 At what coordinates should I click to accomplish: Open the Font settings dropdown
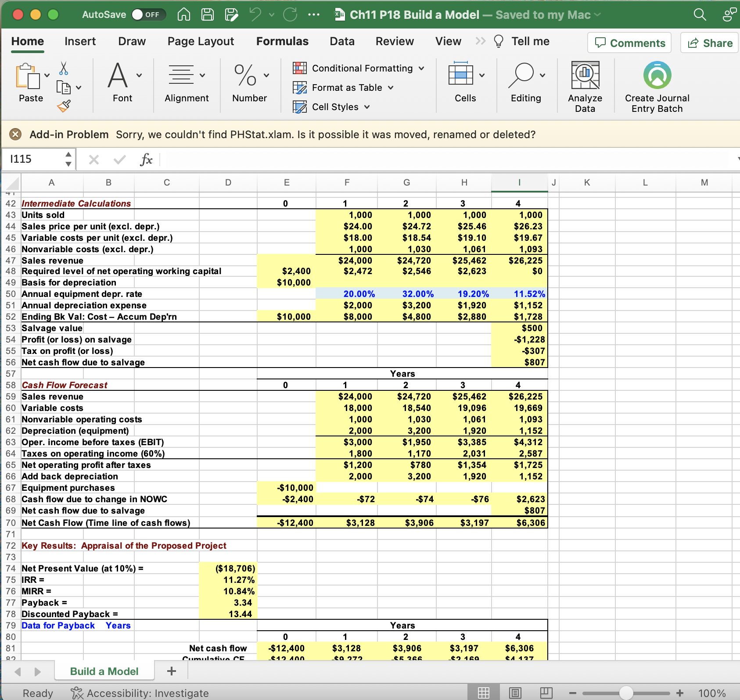pos(139,75)
